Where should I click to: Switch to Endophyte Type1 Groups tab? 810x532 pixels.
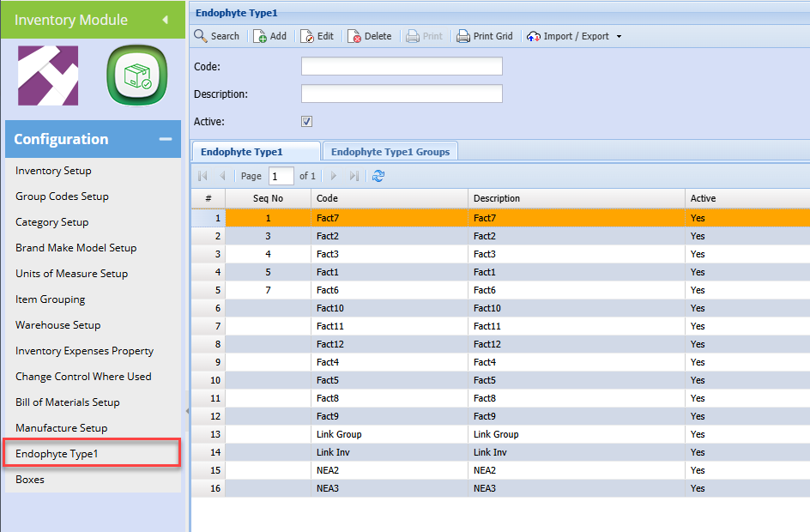tap(390, 152)
